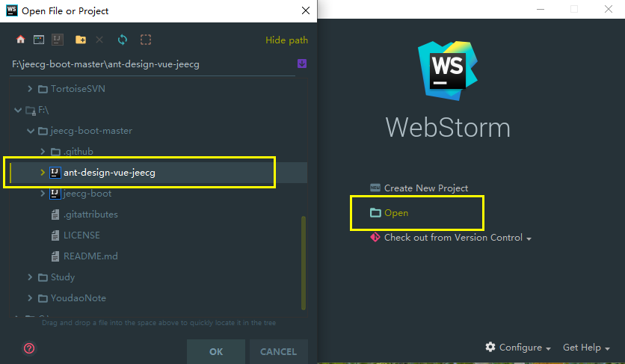Click the Study folder icon
This screenshot has width=625, height=364.
pyautogui.click(x=43, y=277)
